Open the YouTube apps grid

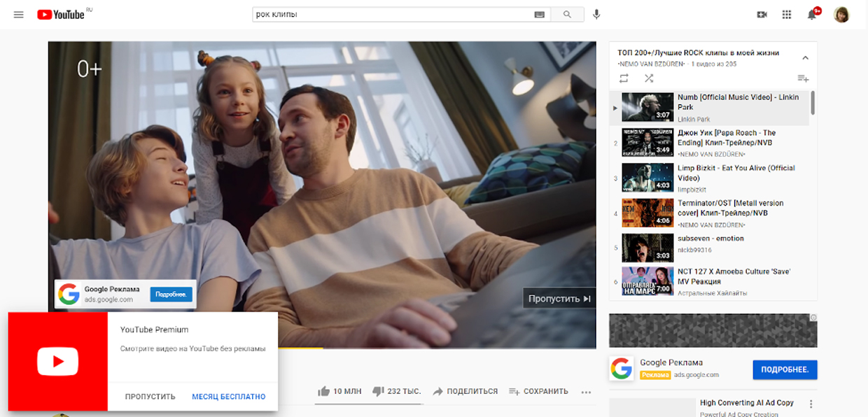[x=787, y=15]
